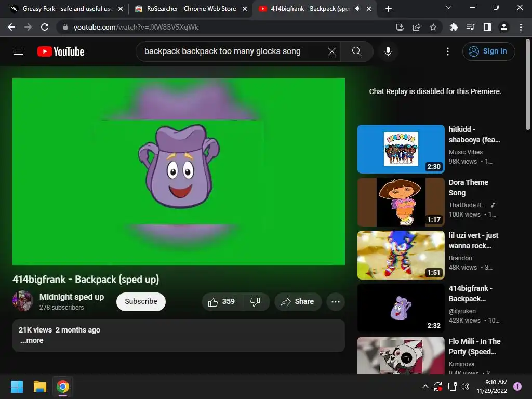
Task: Like the video with thumbs up
Action: [x=221, y=302]
